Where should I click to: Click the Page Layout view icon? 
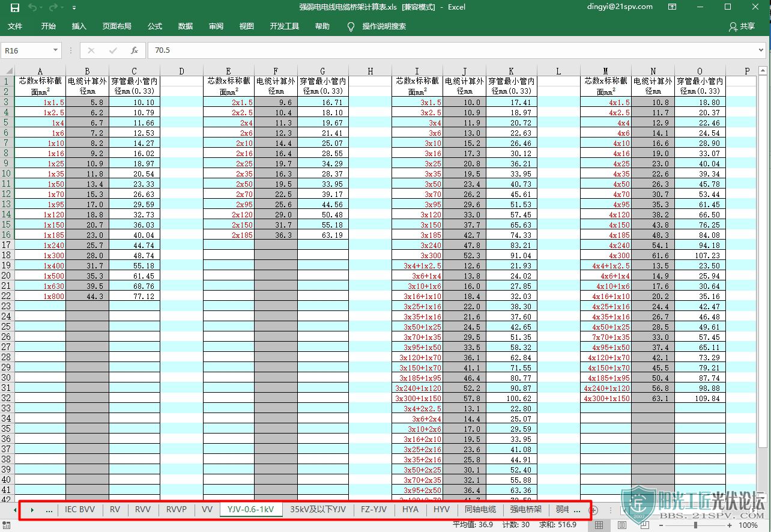[x=621, y=525]
